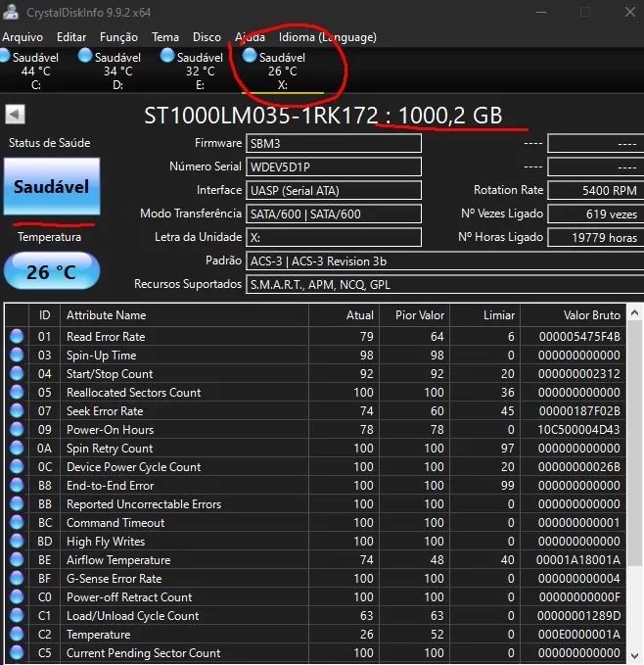Click the Padrão field ACS-3 Revision 3b
The image size is (644, 665).
[445, 261]
